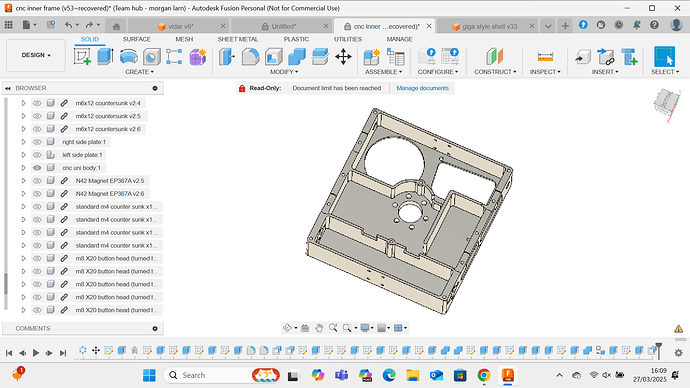Screen dimensions: 690x388
Task: Select the Create Sketch tool
Action: click(83, 57)
